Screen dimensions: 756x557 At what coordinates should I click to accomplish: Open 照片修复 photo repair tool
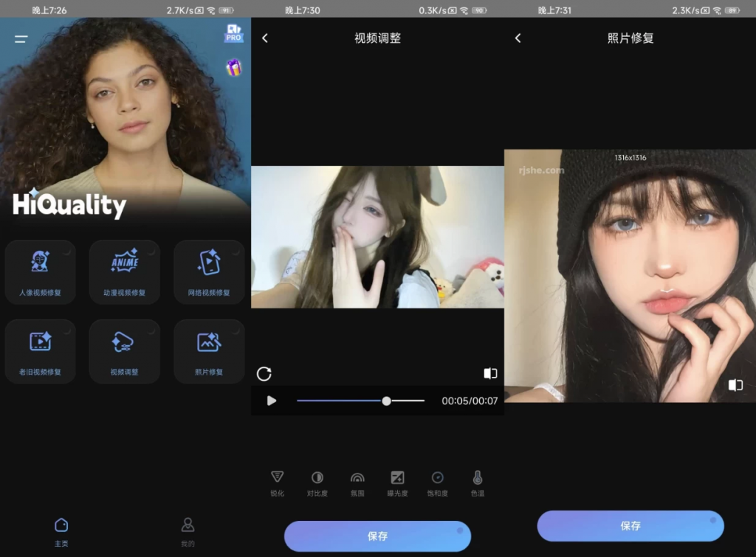209,351
